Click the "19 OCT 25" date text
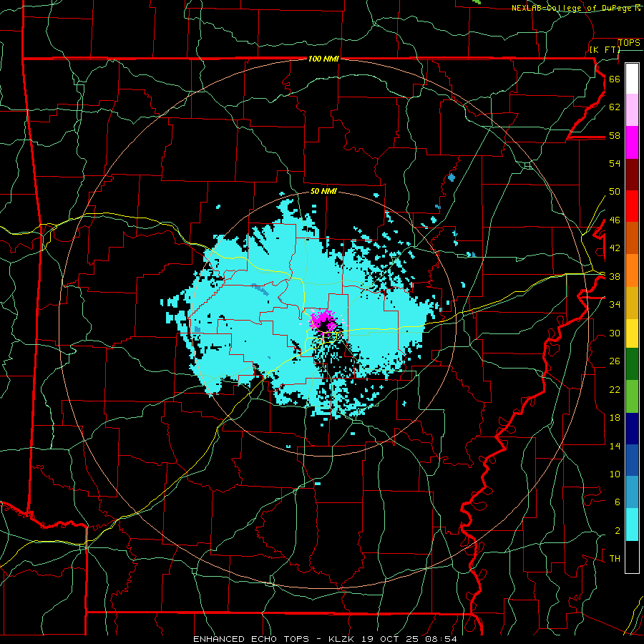This screenshot has height=644, width=644. (x=390, y=639)
